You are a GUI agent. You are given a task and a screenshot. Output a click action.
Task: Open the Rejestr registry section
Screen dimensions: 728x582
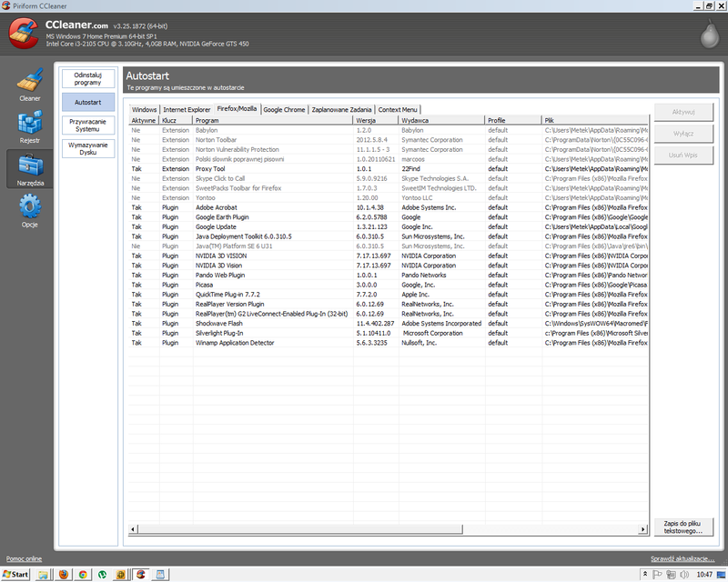[30, 125]
